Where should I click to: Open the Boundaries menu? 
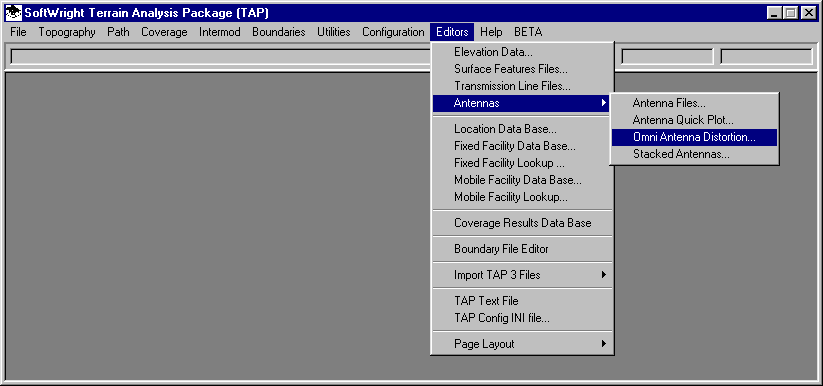(279, 32)
